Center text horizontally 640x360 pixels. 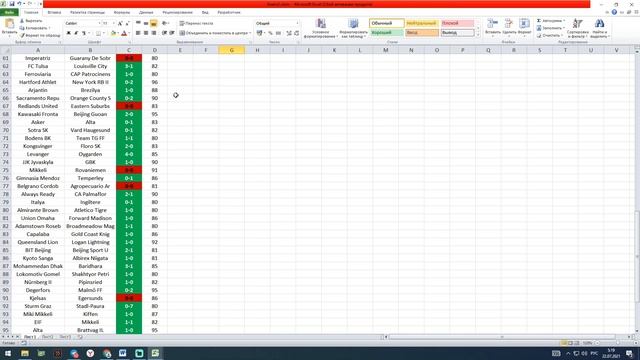(146, 33)
